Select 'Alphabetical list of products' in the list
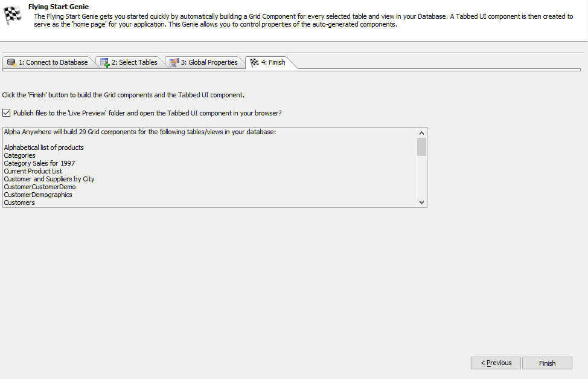 pyautogui.click(x=44, y=147)
